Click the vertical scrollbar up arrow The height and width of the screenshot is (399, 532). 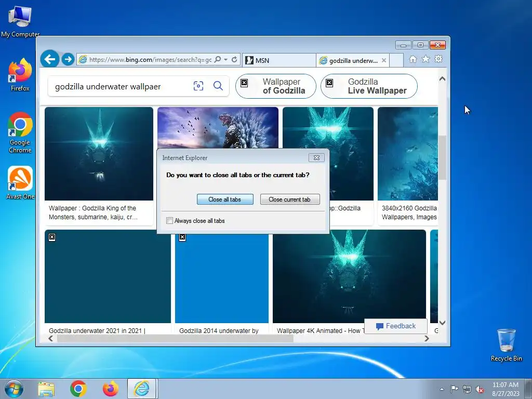pyautogui.click(x=442, y=79)
